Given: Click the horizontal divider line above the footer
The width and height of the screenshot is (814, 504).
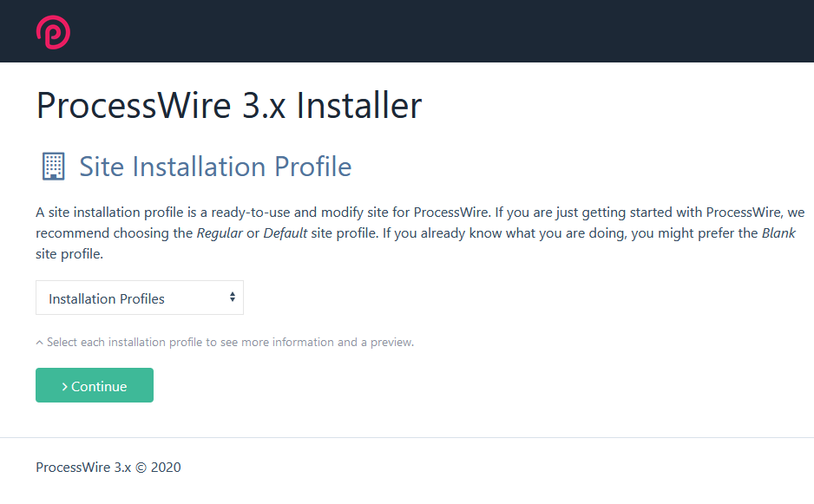Looking at the screenshot, I should pos(407,438).
